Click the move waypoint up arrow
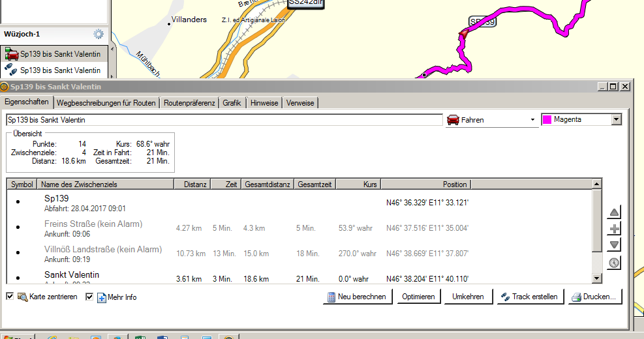Image resolution: width=644 pixels, height=339 pixels. click(614, 213)
